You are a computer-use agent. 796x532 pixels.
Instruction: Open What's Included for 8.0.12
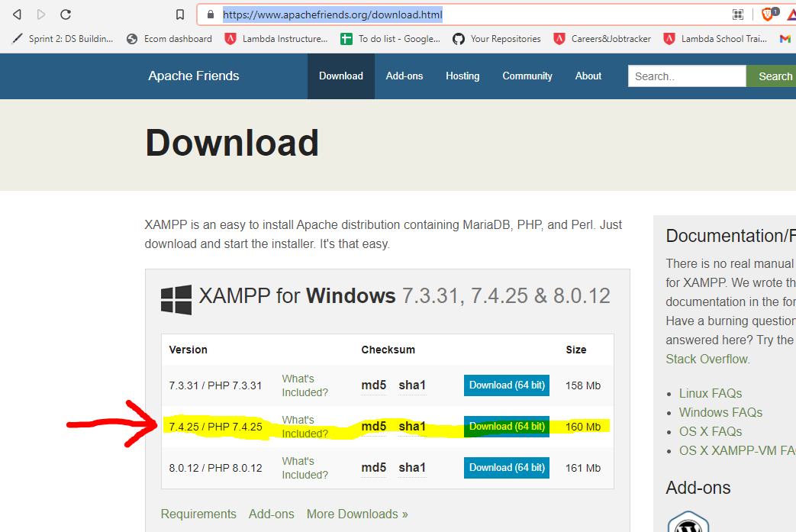click(305, 468)
